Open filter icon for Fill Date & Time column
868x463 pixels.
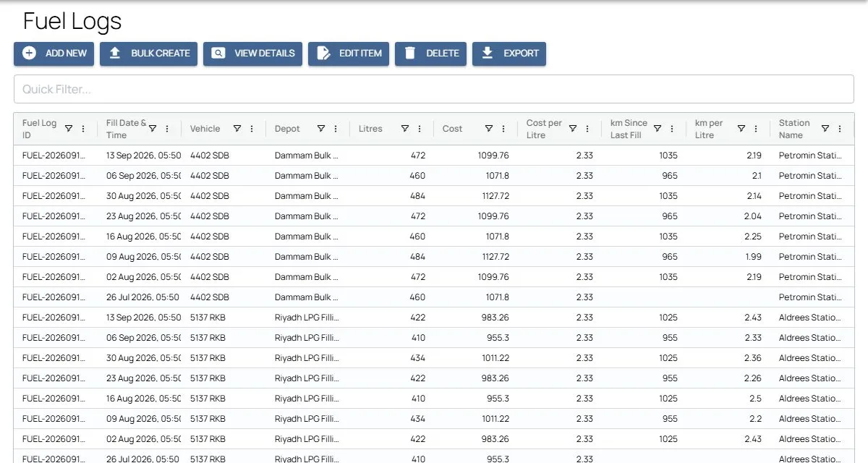coord(153,129)
